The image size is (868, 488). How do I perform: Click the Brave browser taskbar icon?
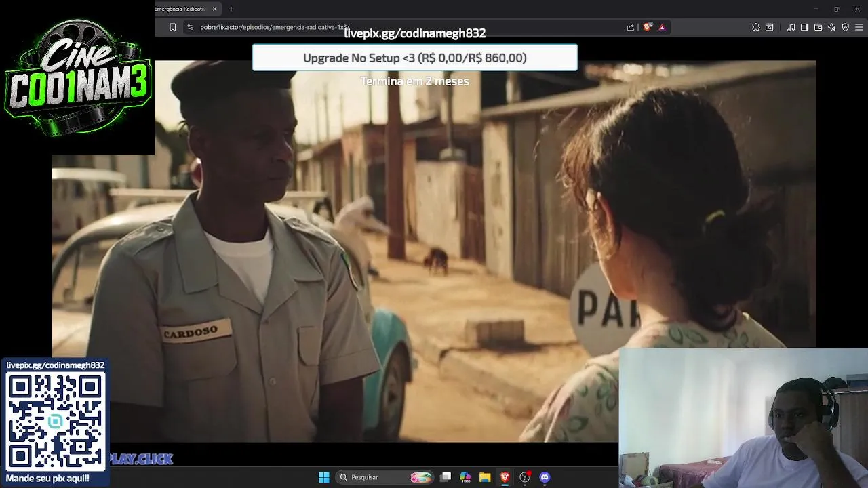[505, 477]
